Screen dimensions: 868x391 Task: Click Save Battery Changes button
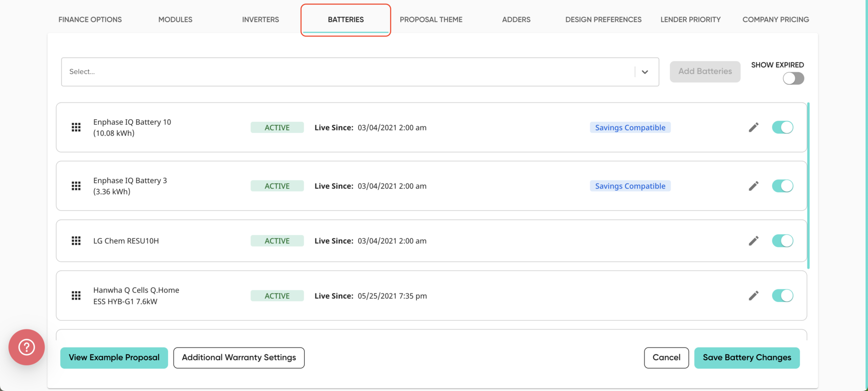pos(747,358)
